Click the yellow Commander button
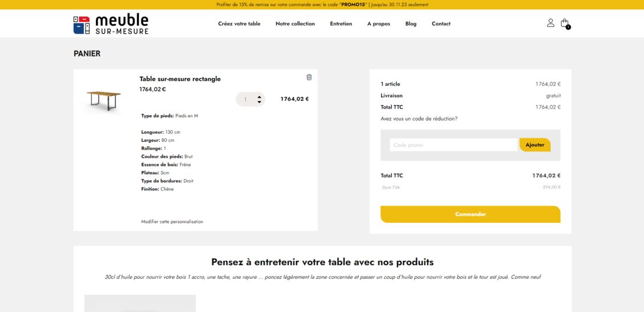Image resolution: width=644 pixels, height=312 pixels. tap(470, 214)
